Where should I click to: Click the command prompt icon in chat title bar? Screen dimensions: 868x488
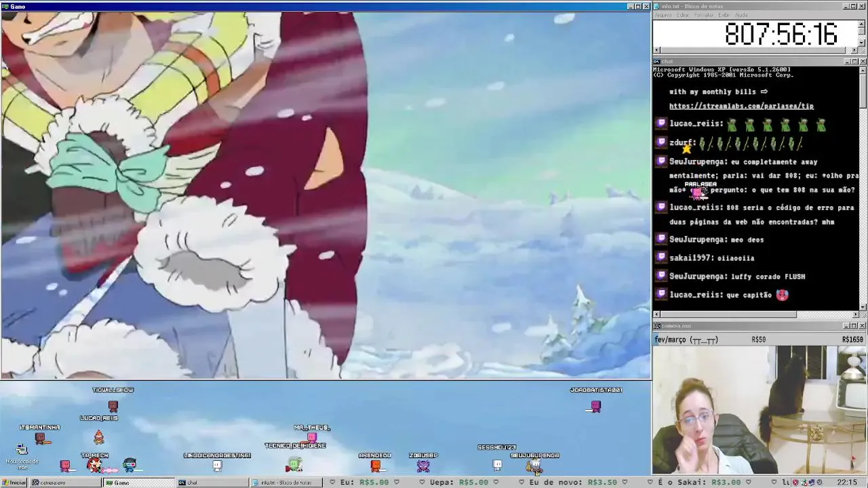click(x=656, y=61)
